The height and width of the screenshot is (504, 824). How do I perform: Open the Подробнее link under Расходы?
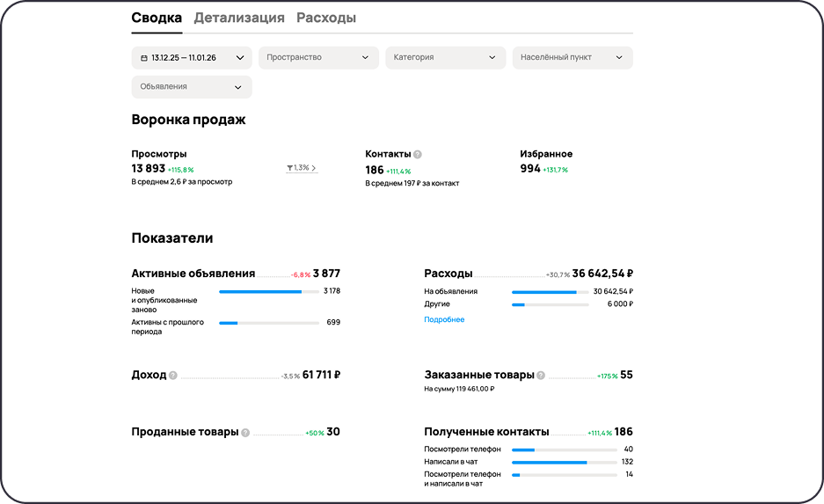(x=444, y=319)
